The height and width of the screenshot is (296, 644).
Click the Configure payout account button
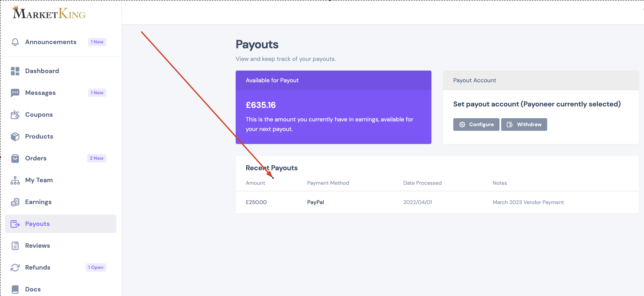(x=476, y=124)
